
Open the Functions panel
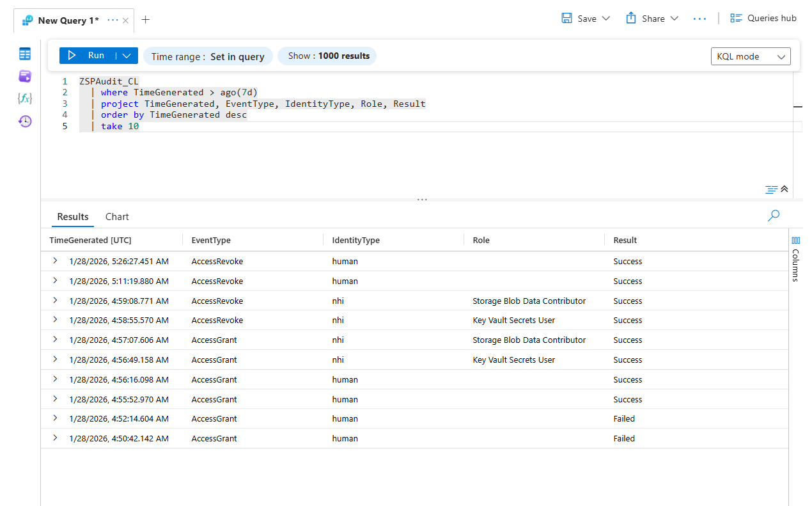tap(24, 99)
